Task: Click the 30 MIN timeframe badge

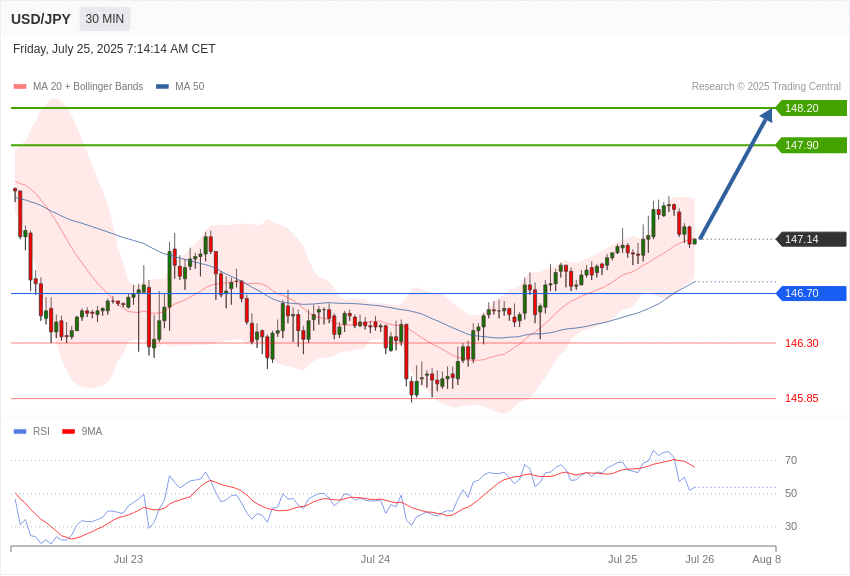Action: (105, 19)
